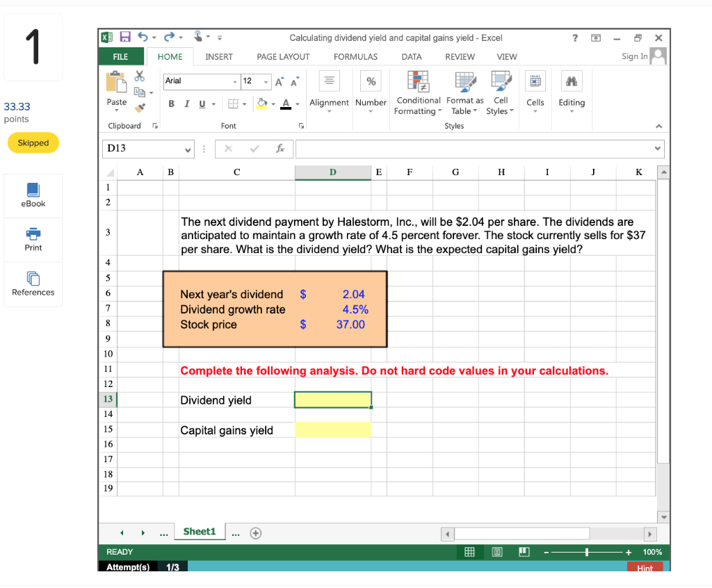Apply underline with the U icon
Screen dimensions: 712x588
click(x=202, y=104)
